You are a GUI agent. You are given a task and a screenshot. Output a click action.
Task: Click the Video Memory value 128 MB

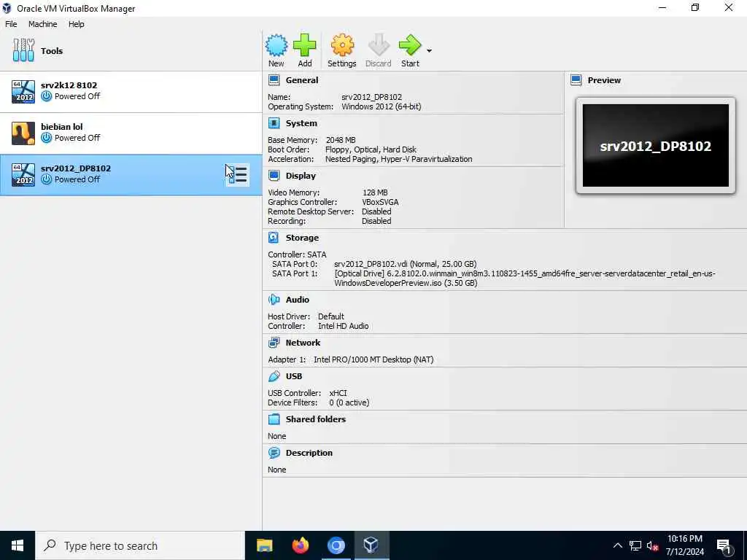coord(375,192)
